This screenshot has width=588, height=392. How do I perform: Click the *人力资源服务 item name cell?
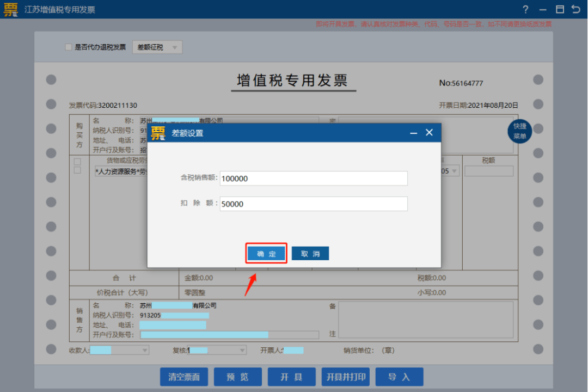(121, 171)
